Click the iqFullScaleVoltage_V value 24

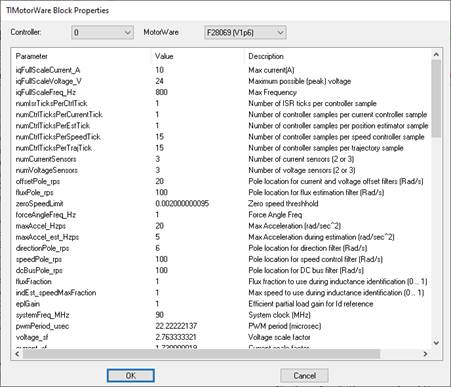[159, 81]
